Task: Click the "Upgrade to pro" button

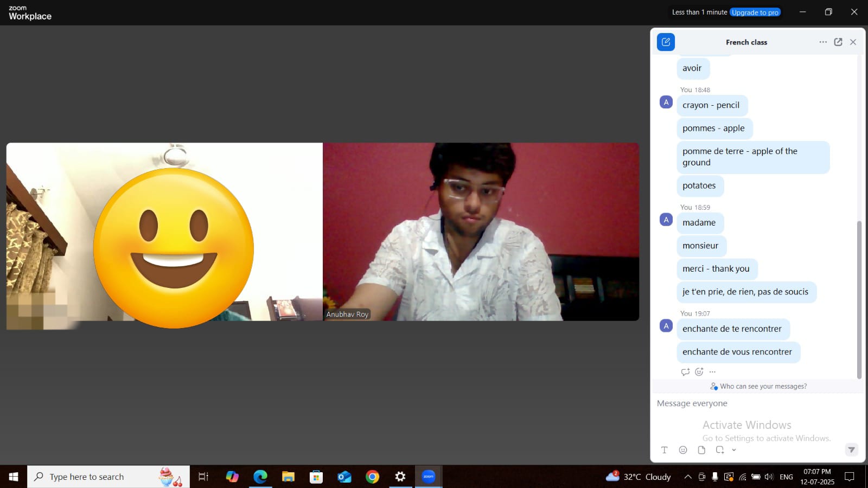Action: [755, 12]
